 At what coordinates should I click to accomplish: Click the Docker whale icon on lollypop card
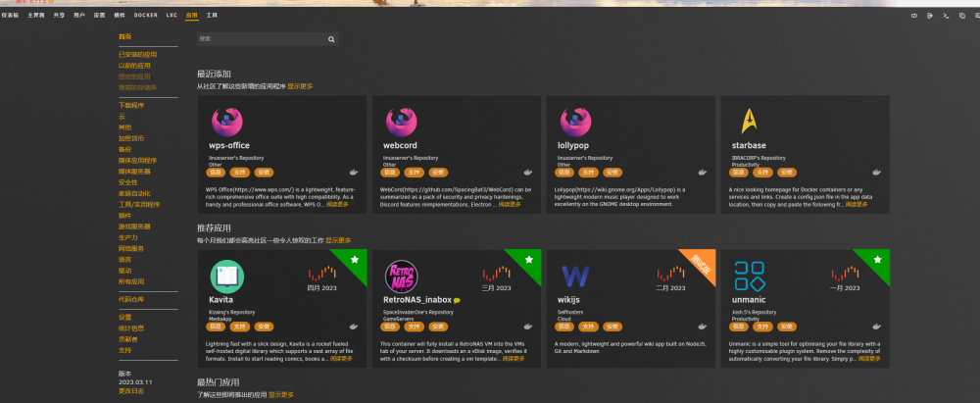click(x=702, y=173)
